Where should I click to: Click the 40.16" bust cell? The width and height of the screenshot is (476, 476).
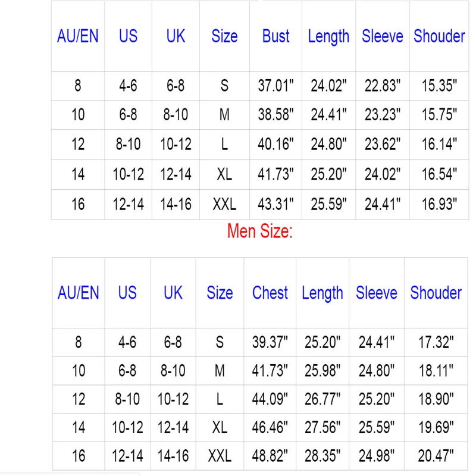275,144
